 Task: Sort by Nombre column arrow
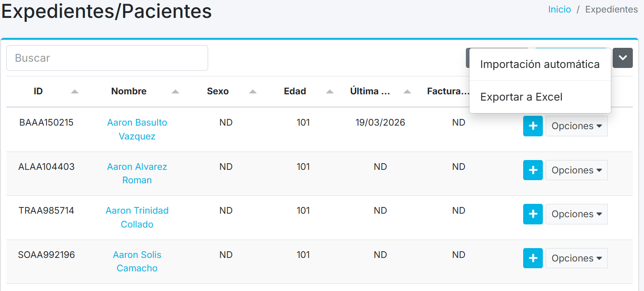click(175, 92)
